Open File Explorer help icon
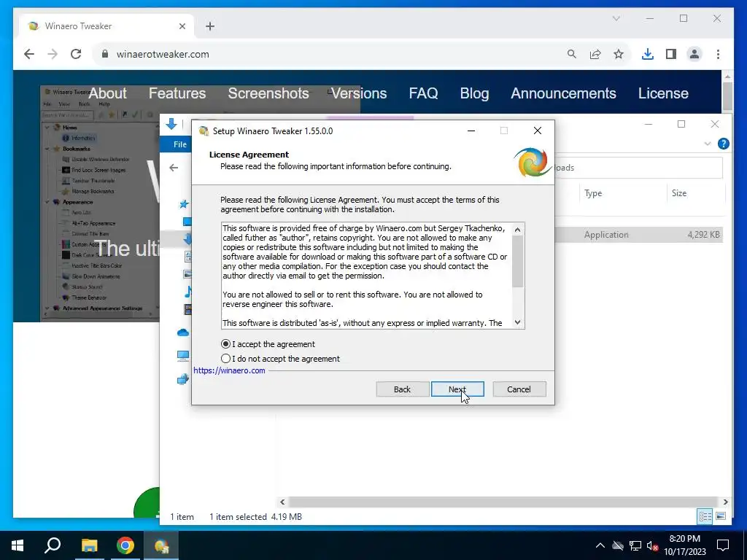 tap(723, 144)
